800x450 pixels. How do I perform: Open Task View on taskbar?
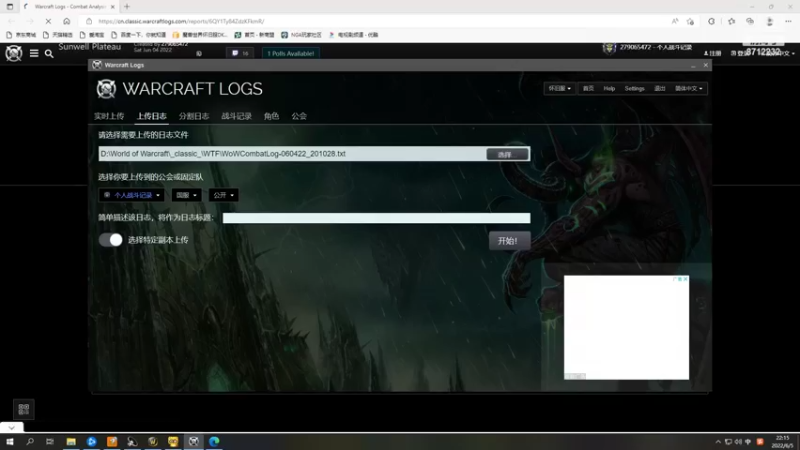(x=50, y=441)
